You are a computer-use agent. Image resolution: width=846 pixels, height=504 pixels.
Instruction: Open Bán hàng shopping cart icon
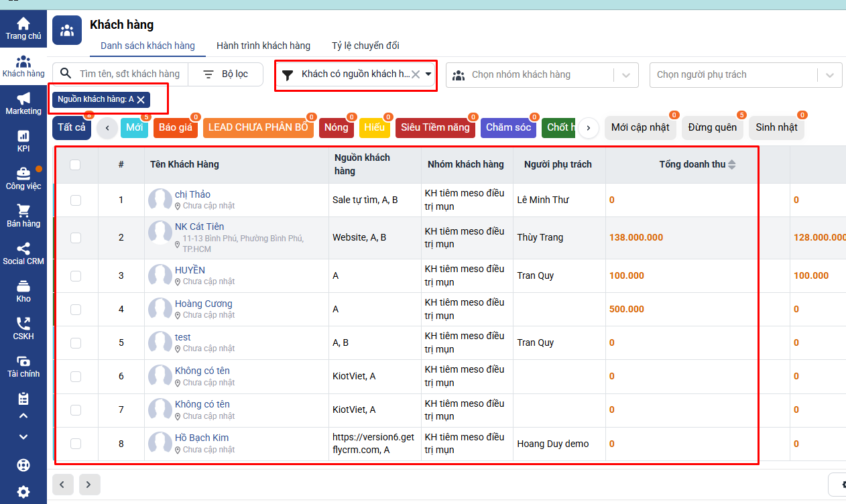(23, 212)
